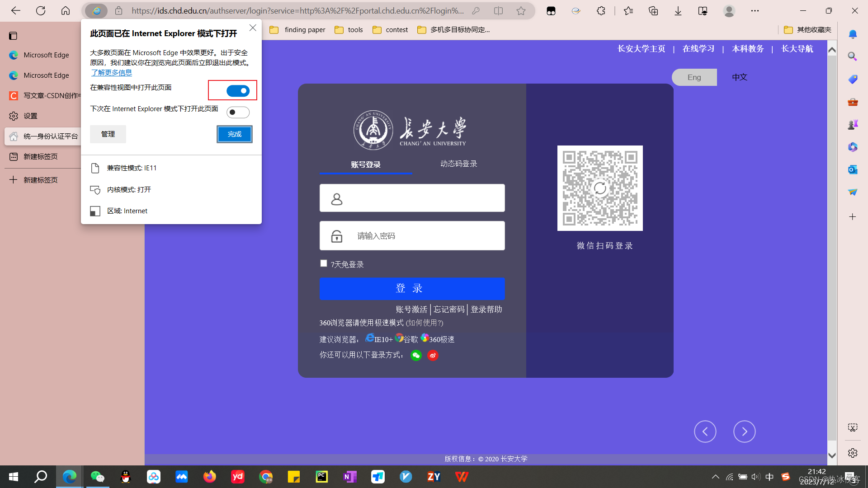Open Outlook icon in Edge sidebar

click(853, 169)
